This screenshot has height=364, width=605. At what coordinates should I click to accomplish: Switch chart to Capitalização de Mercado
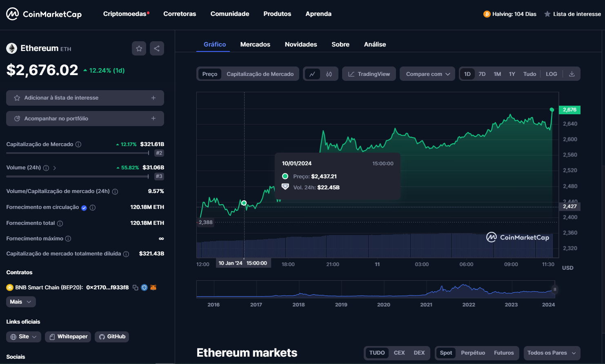point(260,74)
